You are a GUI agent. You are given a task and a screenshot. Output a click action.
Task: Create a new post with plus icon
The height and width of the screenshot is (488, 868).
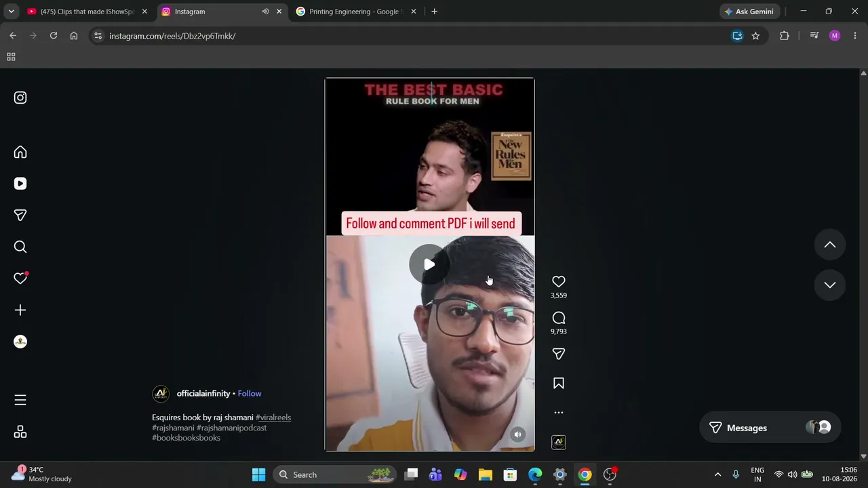20,310
